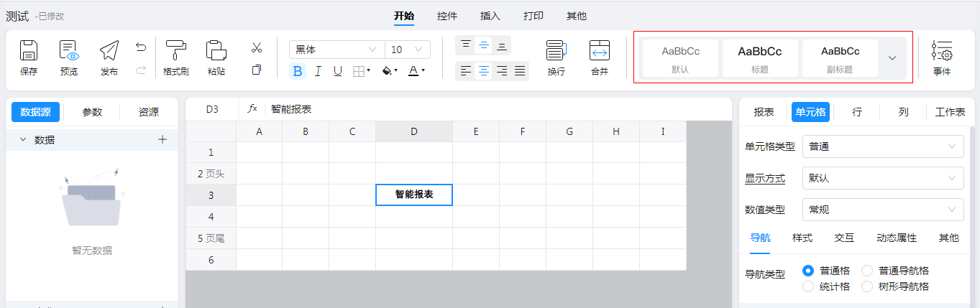Expand the style gallery chevron

coord(892,58)
